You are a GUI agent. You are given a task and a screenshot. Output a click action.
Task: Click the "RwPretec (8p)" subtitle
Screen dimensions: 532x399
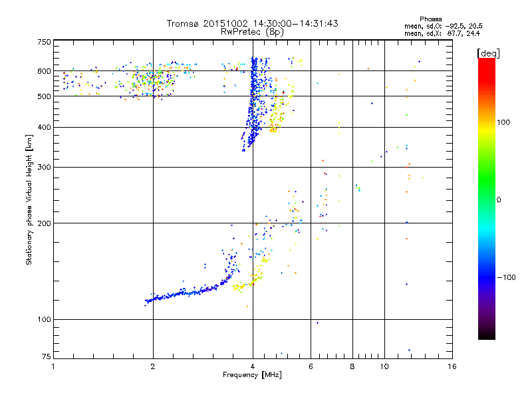252,32
